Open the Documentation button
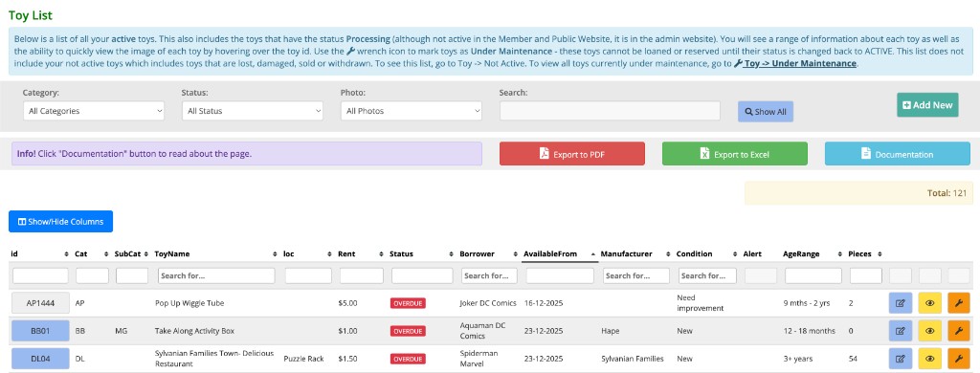The height and width of the screenshot is (373, 980). 898,154
